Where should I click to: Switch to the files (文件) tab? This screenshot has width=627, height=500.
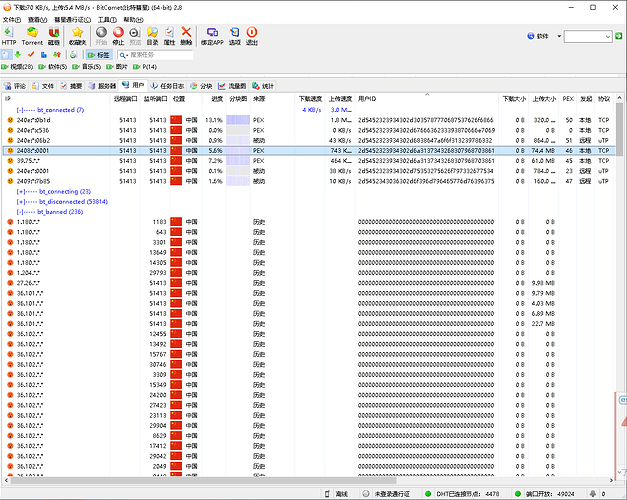(x=42, y=86)
